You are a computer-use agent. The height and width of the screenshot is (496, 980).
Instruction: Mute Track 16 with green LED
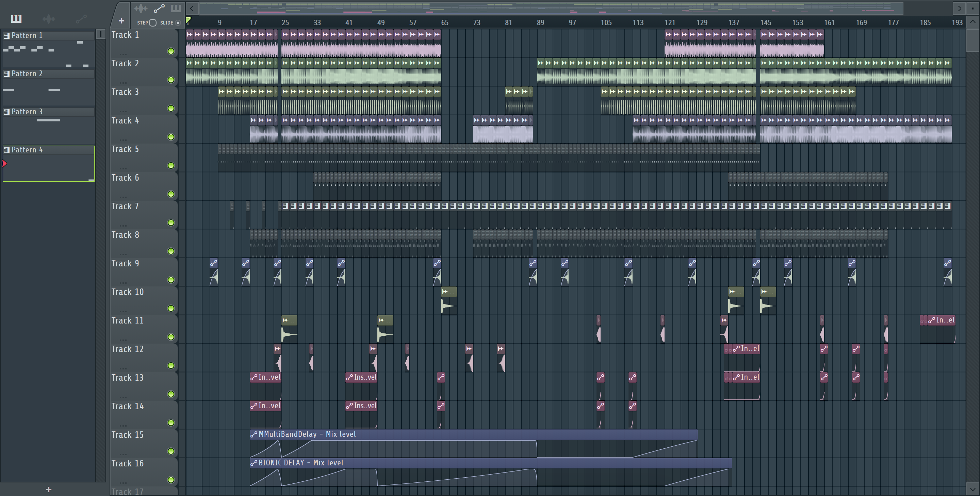[x=171, y=480]
